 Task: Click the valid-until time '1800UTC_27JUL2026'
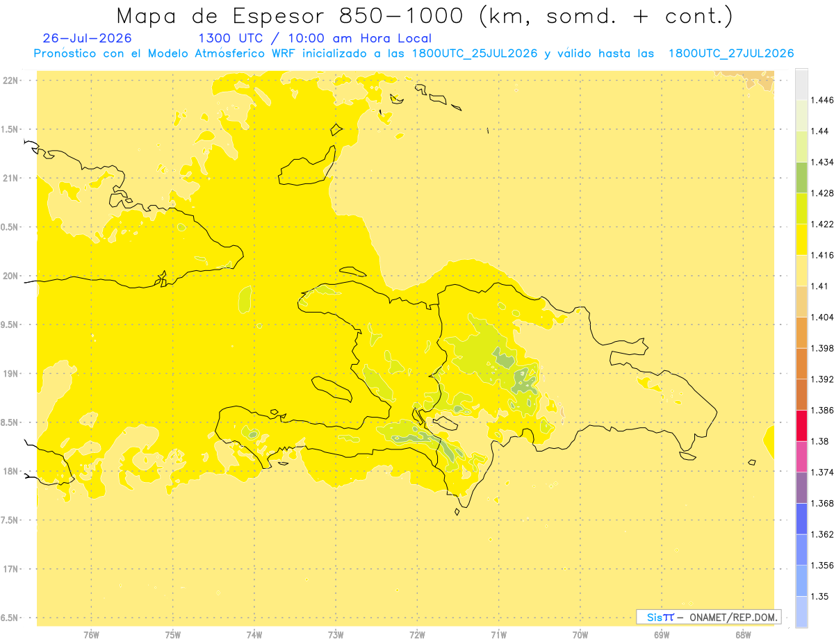pos(731,53)
